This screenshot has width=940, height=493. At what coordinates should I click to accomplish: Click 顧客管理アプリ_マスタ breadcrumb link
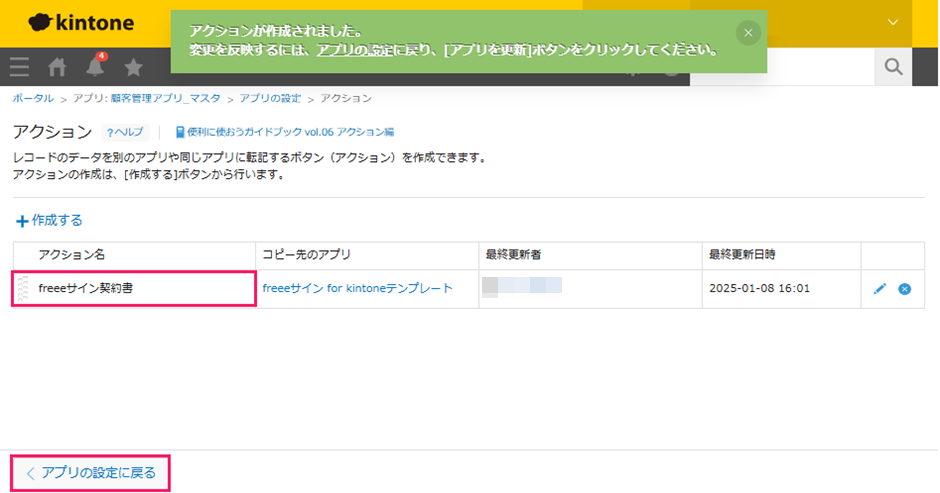tap(165, 98)
